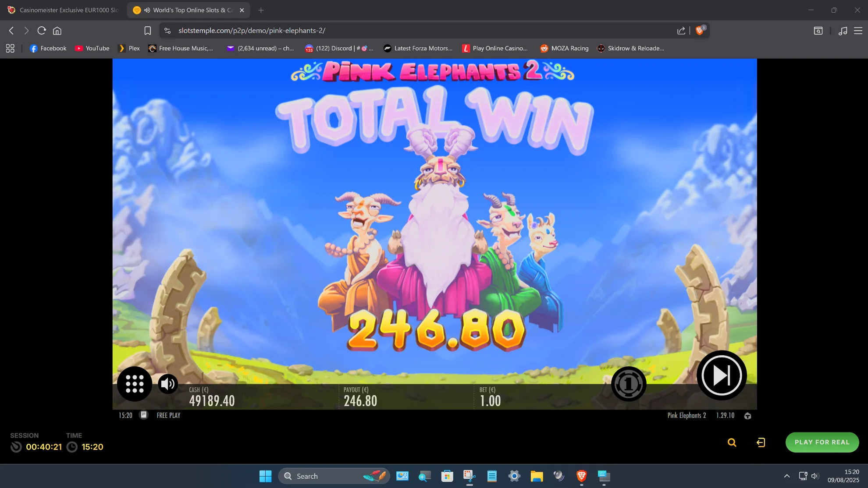Open the Plex bookmark
Image resolution: width=868 pixels, height=488 pixels.
point(129,48)
